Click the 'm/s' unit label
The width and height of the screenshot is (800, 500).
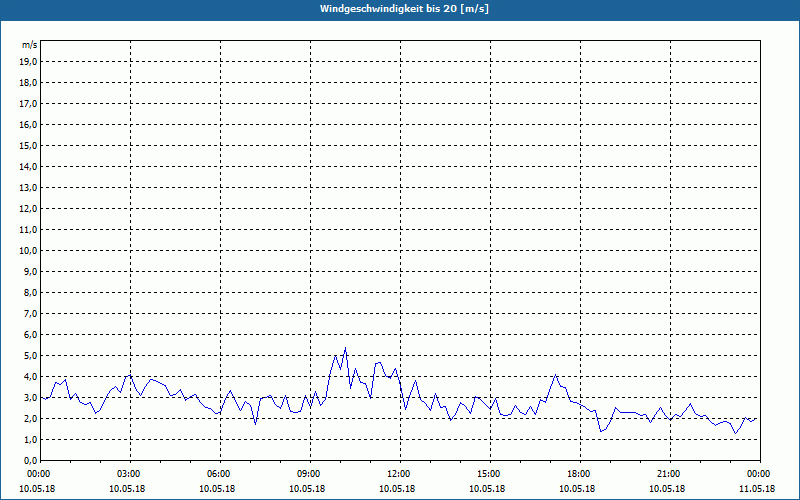click(30, 45)
